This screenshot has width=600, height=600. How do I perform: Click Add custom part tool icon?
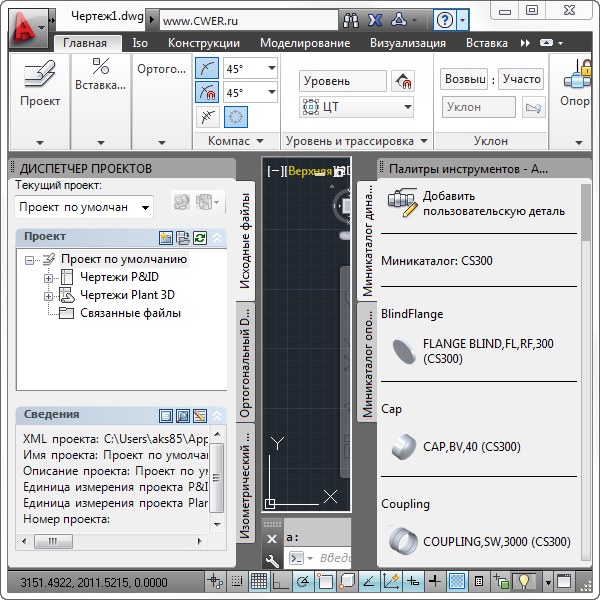402,203
